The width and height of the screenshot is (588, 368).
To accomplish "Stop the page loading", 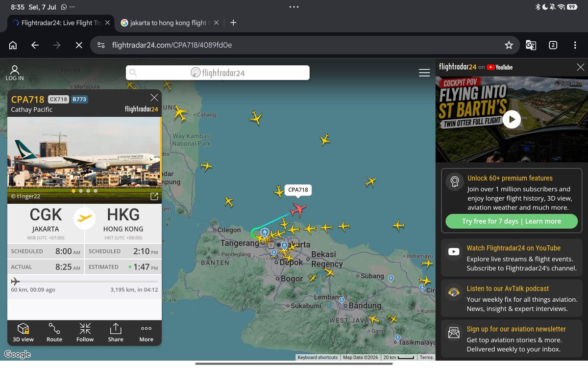I will tap(78, 45).
